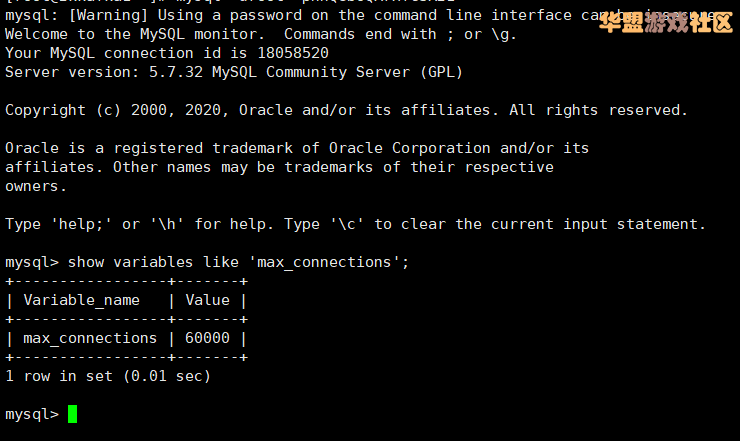740x441 pixels.
Task: Click the green terminal cursor block
Action: (x=72, y=414)
